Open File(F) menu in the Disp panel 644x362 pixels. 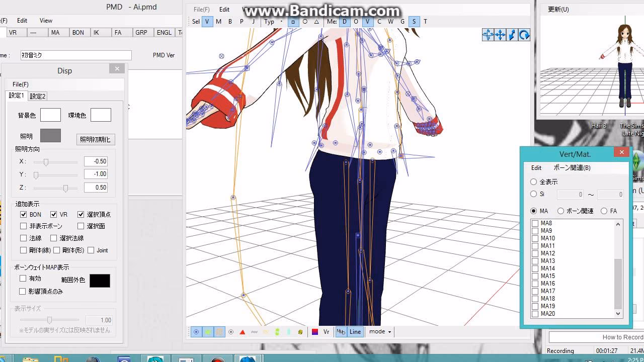(21, 84)
